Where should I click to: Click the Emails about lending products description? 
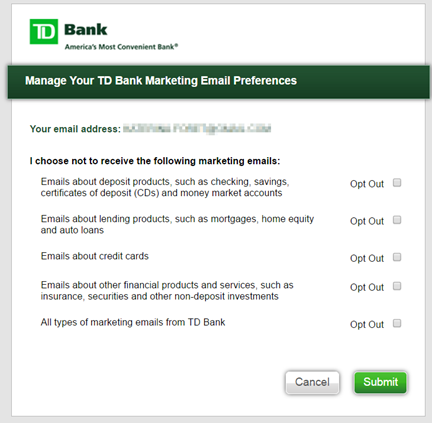tap(177, 224)
